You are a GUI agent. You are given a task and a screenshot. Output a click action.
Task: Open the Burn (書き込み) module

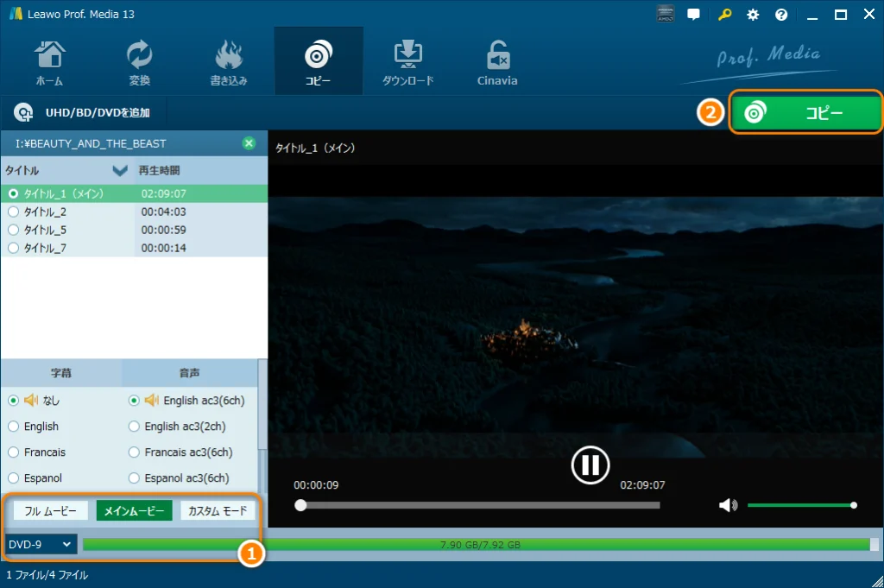(229, 62)
